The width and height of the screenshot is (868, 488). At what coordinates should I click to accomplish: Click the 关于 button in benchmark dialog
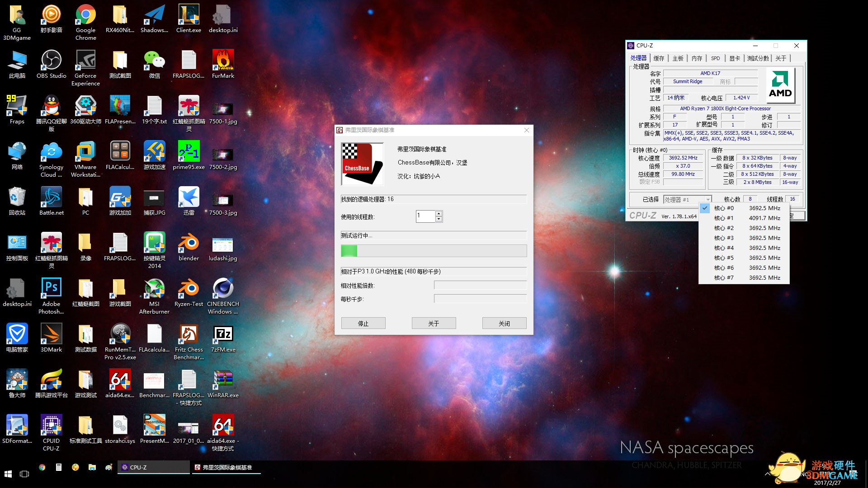[x=434, y=324]
